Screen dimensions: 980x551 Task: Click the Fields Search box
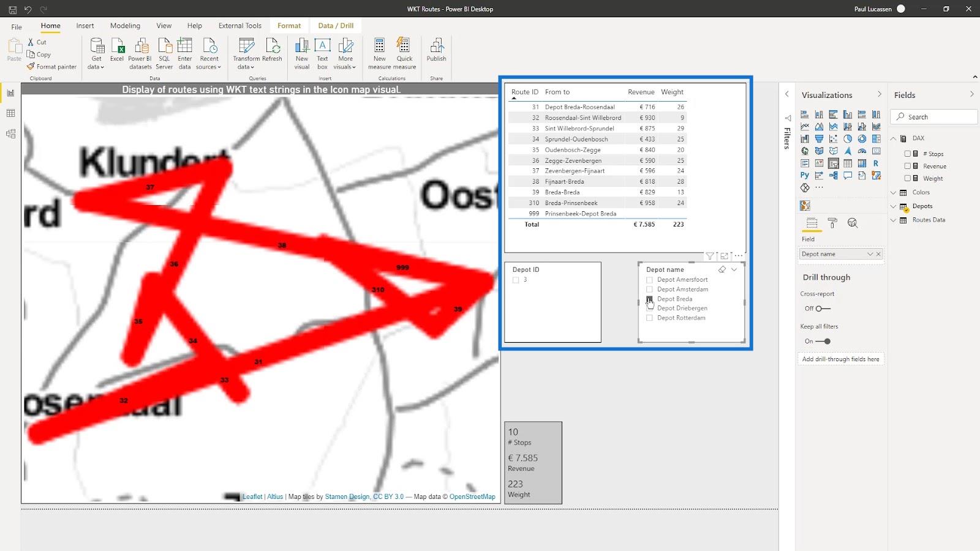point(933,117)
